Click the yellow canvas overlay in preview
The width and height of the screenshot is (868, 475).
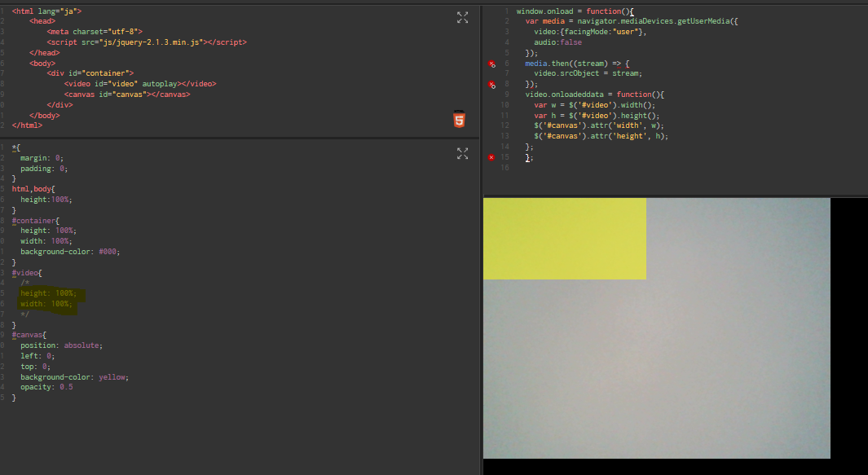coord(565,239)
